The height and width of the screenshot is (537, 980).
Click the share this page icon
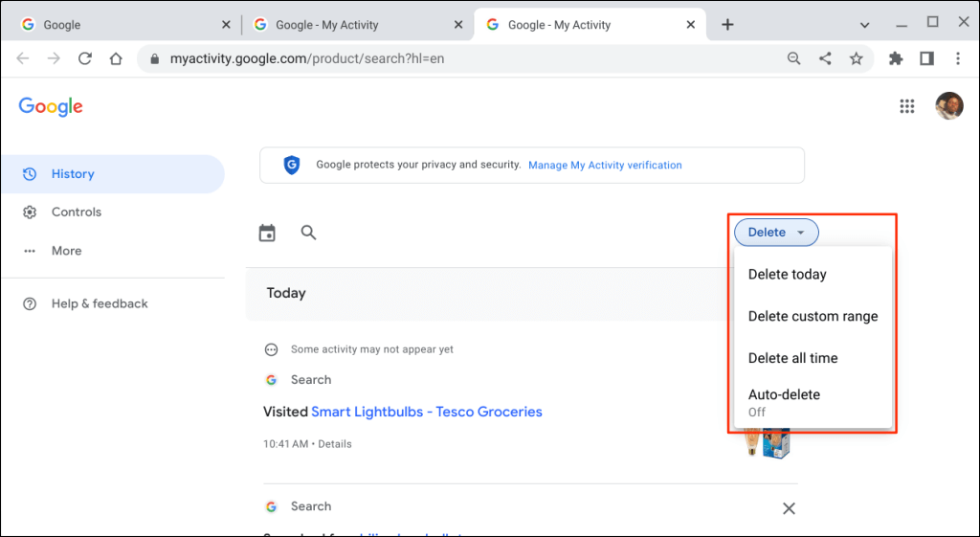click(825, 58)
